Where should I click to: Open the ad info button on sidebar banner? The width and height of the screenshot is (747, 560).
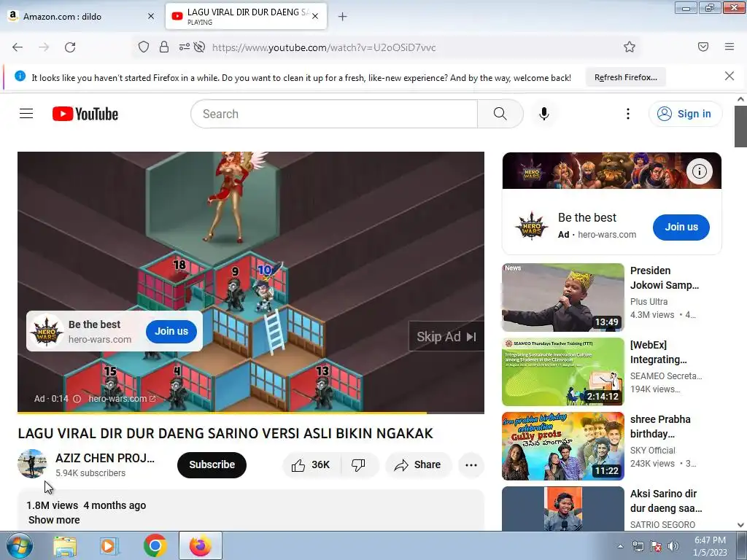click(700, 171)
